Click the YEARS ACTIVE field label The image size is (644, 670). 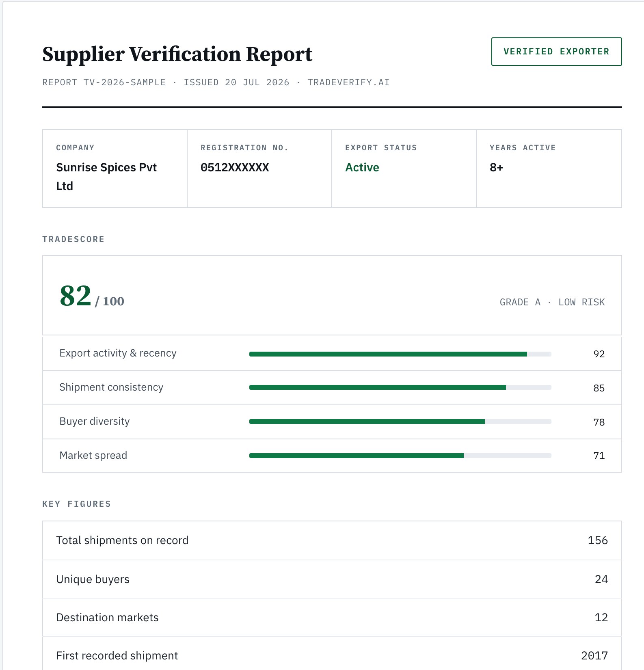coord(523,148)
